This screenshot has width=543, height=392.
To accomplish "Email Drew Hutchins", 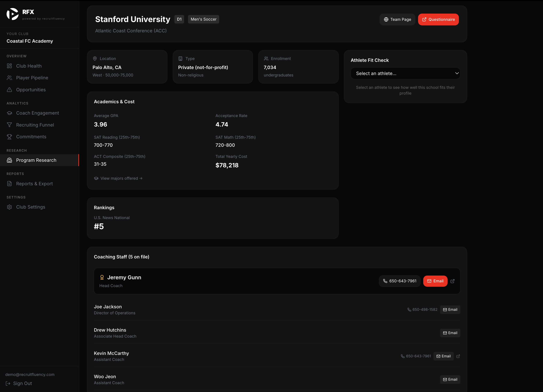I will coord(450,333).
